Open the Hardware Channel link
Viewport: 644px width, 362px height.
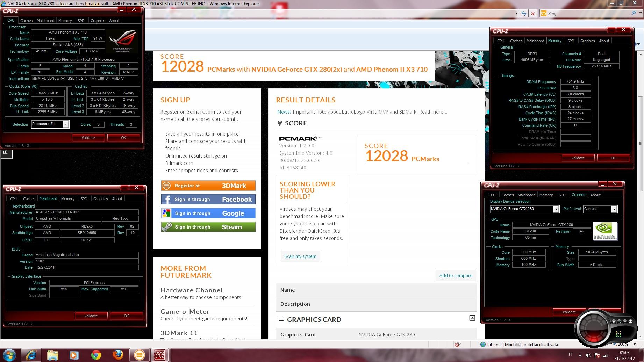click(192, 290)
